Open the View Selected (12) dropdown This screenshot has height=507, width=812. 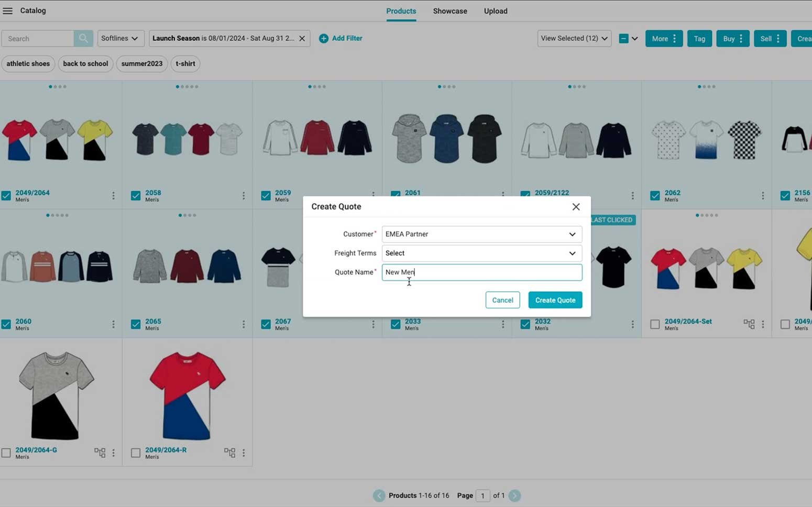(574, 38)
